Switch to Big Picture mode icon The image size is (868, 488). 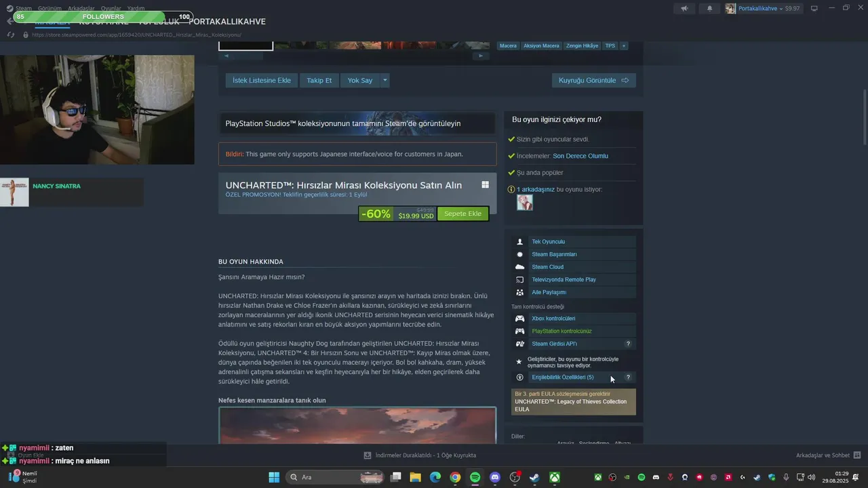(814, 8)
